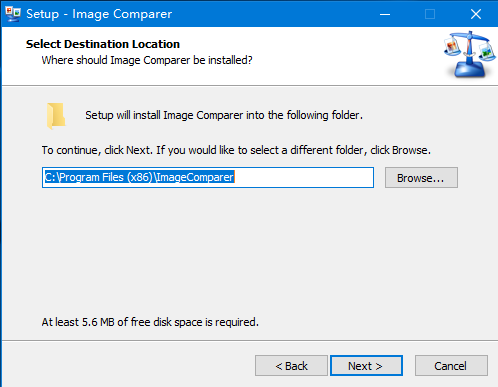Click the Browse... button
This screenshot has width=498, height=387.
(421, 178)
